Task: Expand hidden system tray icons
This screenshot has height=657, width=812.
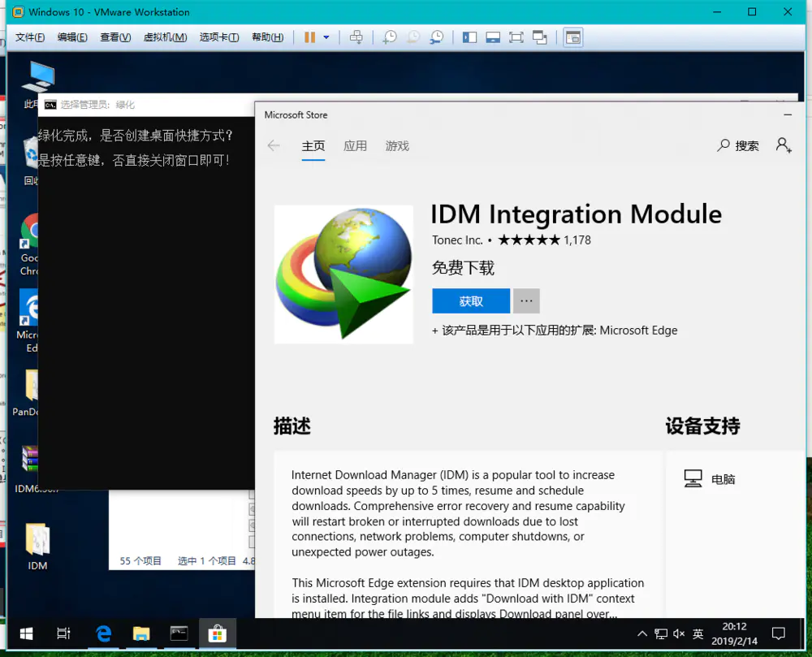Action: click(641, 633)
